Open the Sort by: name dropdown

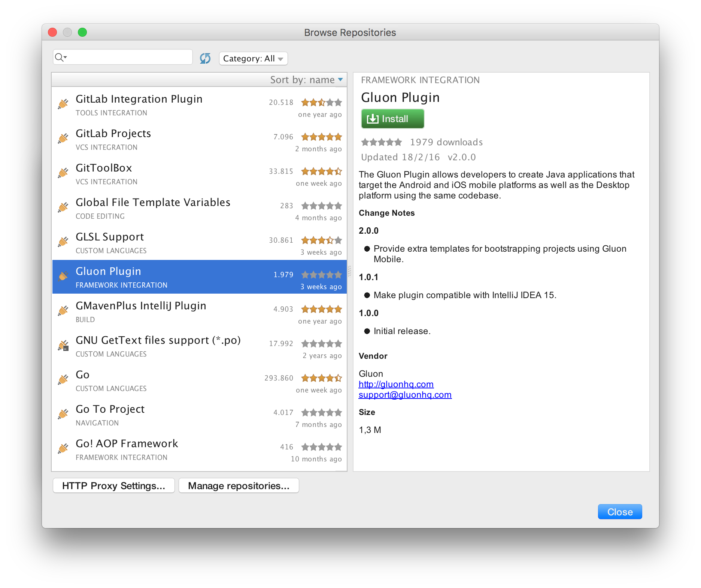point(307,80)
